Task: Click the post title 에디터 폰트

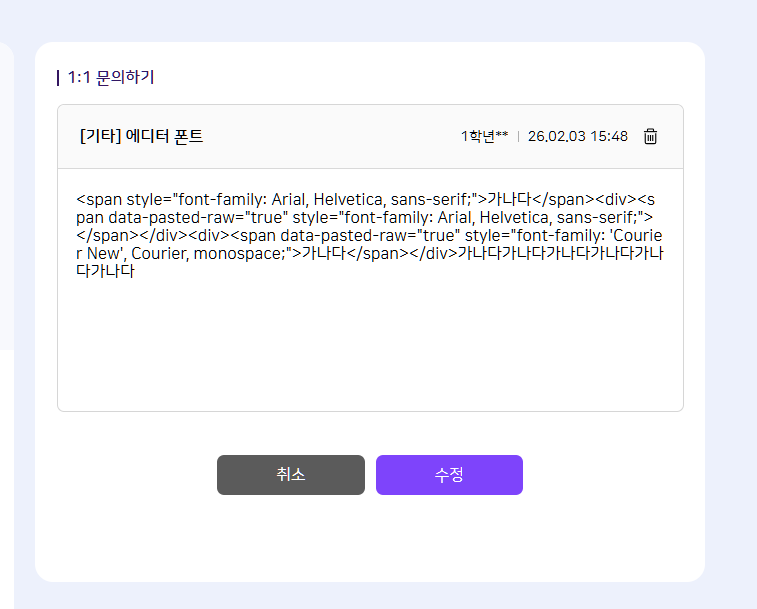Action: 165,137
